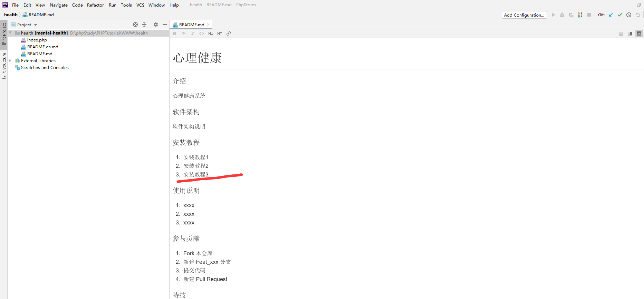
Task: Open the View menu
Action: point(40,5)
